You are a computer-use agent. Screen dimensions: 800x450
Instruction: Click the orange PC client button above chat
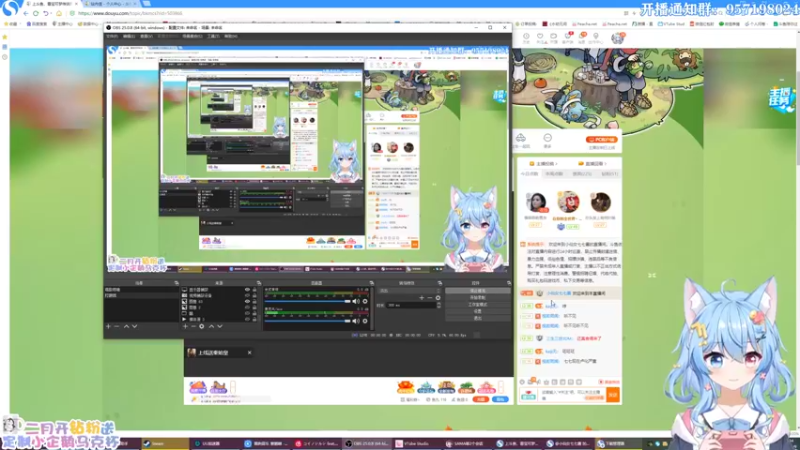tap(602, 139)
